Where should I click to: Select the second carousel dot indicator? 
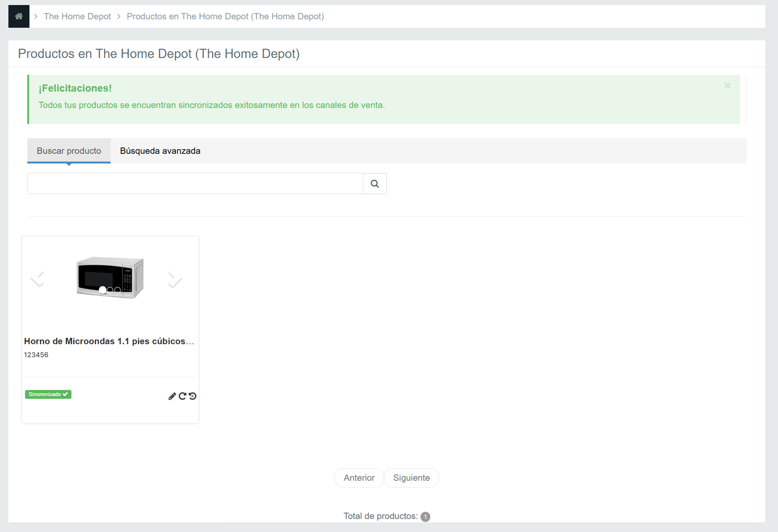point(110,290)
